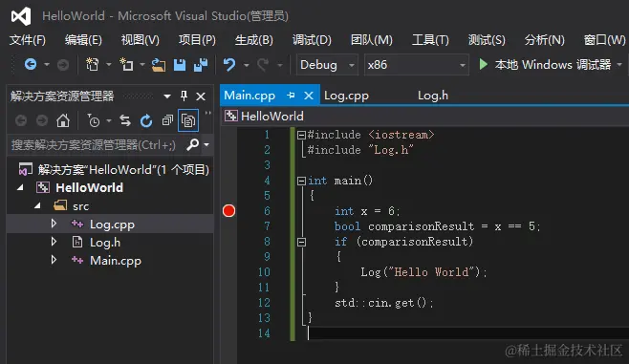Open navigate backward history dropdown
The height and width of the screenshot is (364, 629).
click(x=47, y=65)
